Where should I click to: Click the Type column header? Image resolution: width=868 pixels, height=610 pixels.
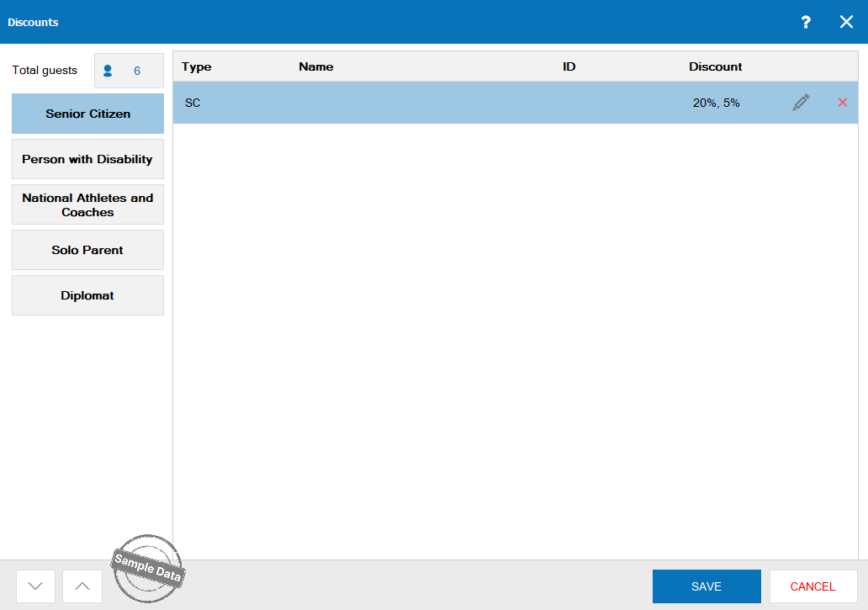(197, 66)
